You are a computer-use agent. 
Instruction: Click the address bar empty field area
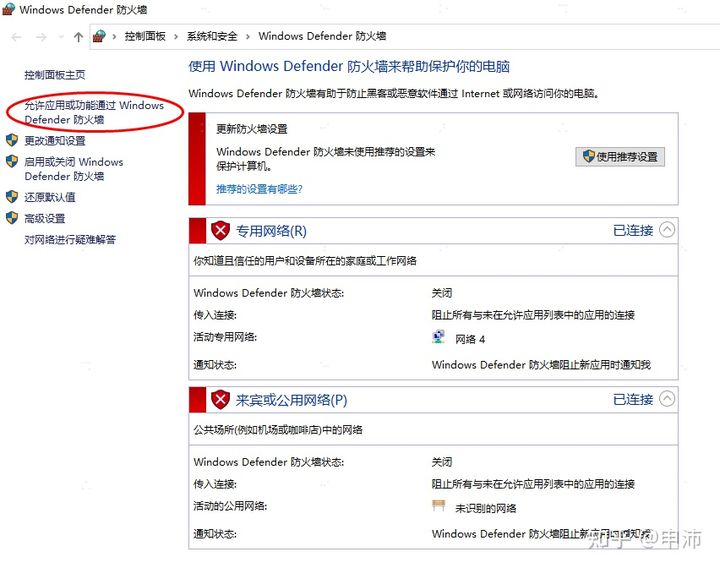(551, 37)
